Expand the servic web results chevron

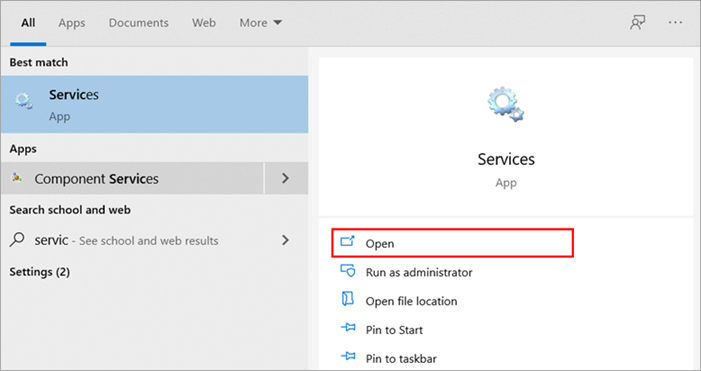click(285, 240)
